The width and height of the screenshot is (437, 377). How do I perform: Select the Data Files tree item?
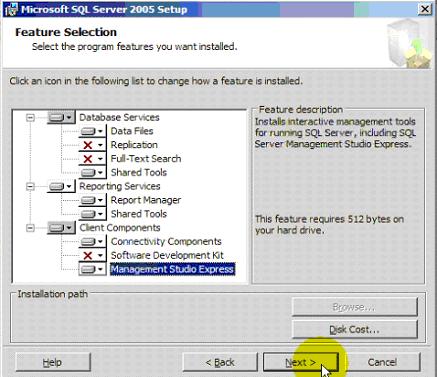point(132,131)
